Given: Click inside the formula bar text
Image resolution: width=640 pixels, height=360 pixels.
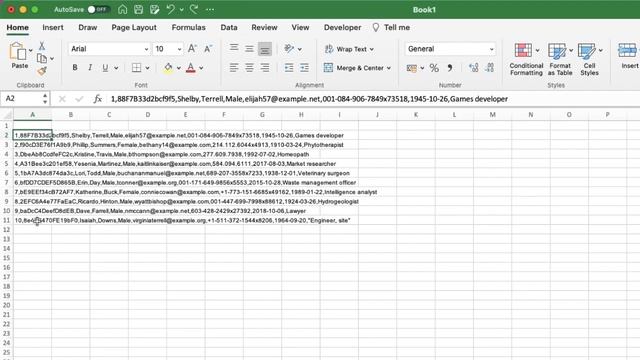Looking at the screenshot, I should click(309, 99).
